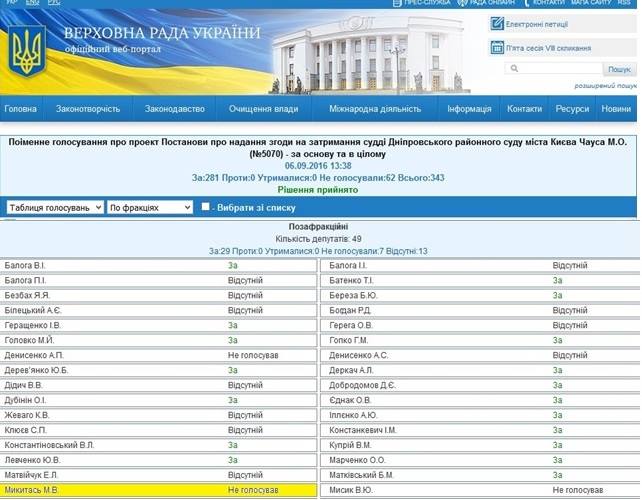Select deputy 'Геращенко І.В.'
Viewport: 642px width, 500px height.
(x=32, y=325)
